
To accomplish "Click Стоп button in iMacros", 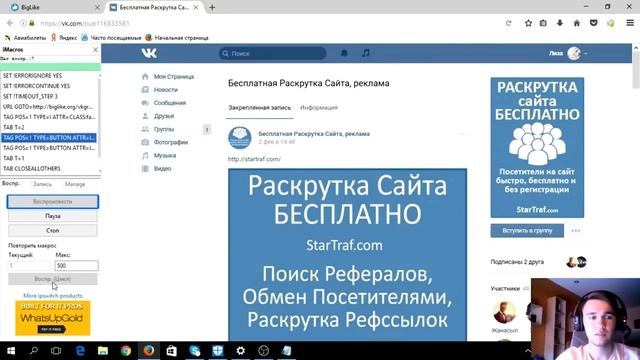I will coord(53,231).
